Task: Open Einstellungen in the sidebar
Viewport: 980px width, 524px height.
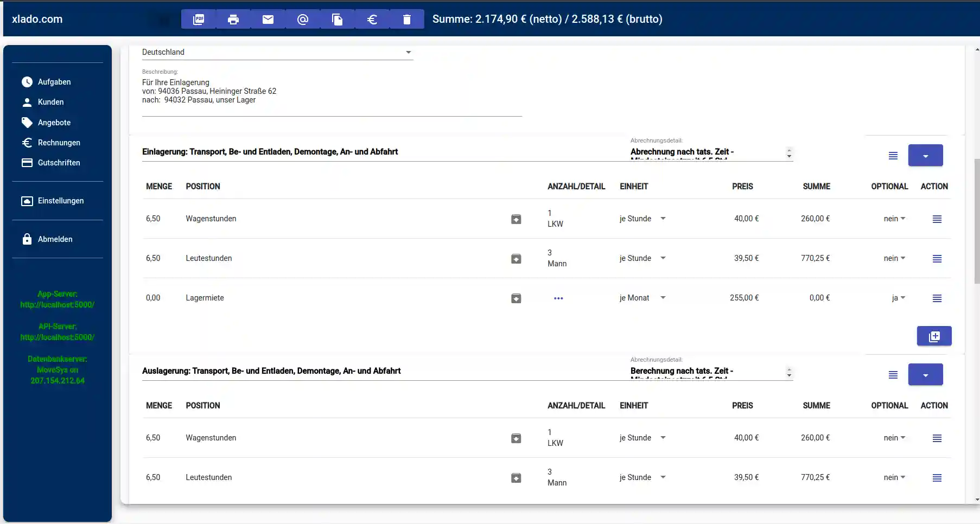Action: [x=53, y=201]
